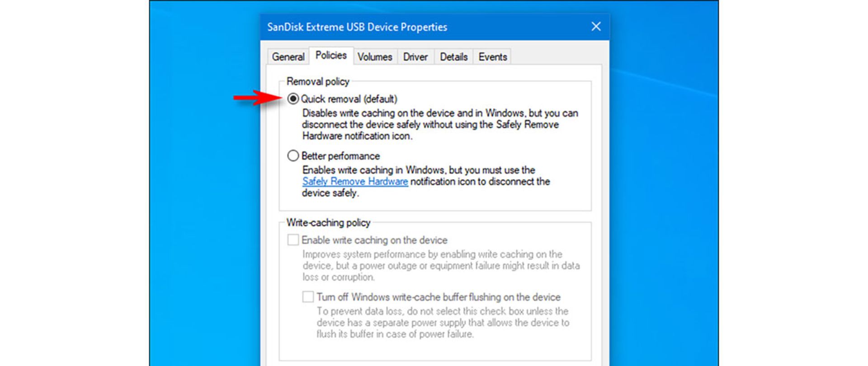The width and height of the screenshot is (868, 366).
Task: Click the Quick removal (default) label text
Action: click(349, 99)
